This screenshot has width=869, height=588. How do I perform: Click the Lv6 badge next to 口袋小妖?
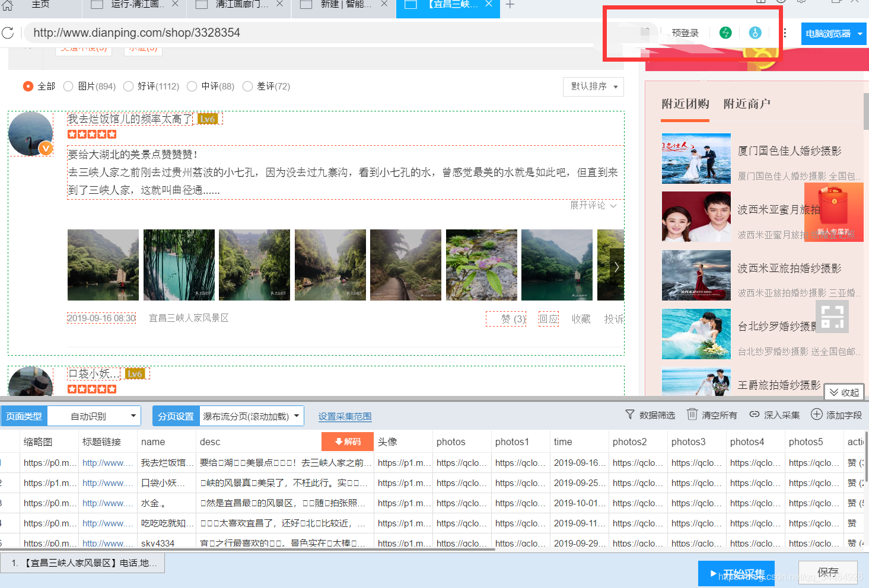(x=135, y=374)
